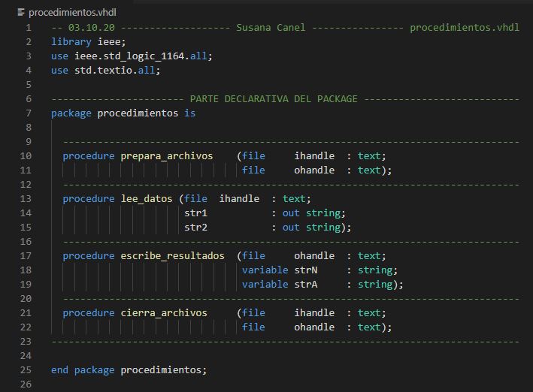
Task: Click the file icon on the procedimientos.vhdl tab
Action: click(x=20, y=13)
